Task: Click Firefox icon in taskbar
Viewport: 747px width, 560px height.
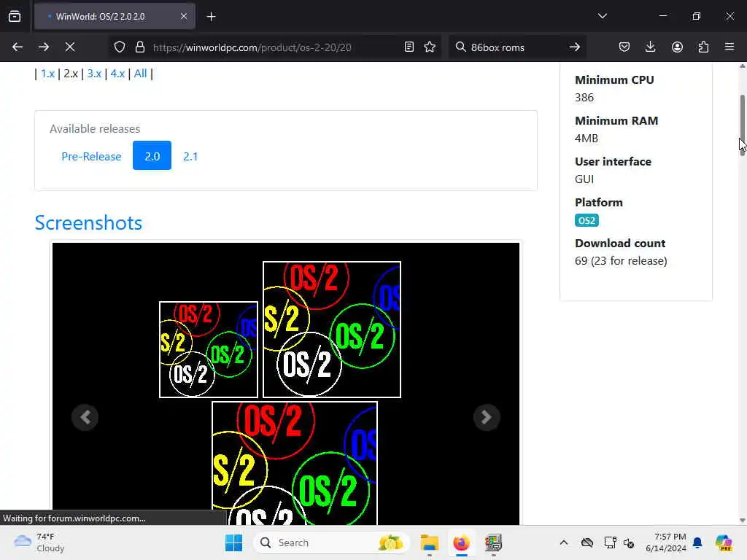Action: [461, 542]
